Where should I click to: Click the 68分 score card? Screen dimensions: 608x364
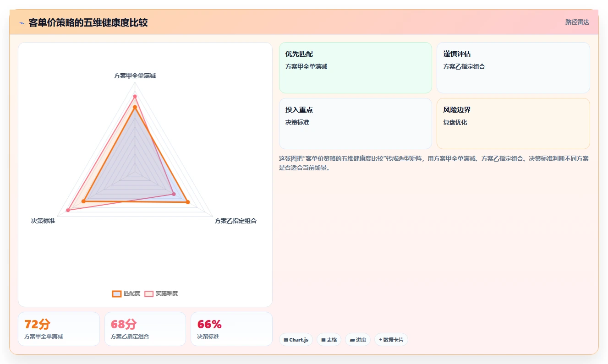(145, 329)
